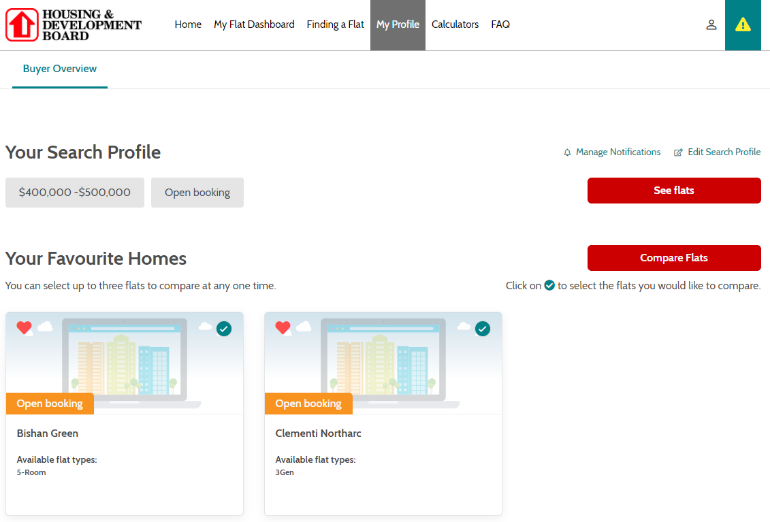Click the Bishan Green title
The height and width of the screenshot is (522, 770).
[x=48, y=433]
